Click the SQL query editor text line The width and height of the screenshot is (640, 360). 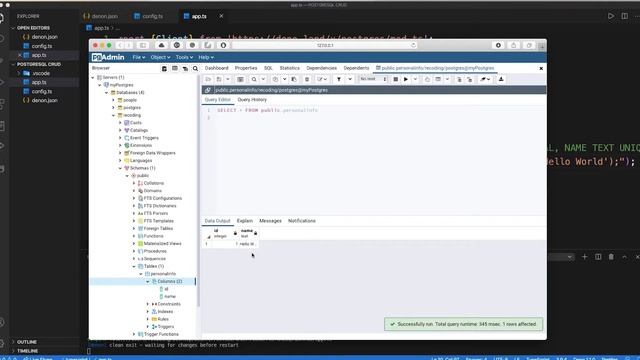pyautogui.click(x=267, y=110)
